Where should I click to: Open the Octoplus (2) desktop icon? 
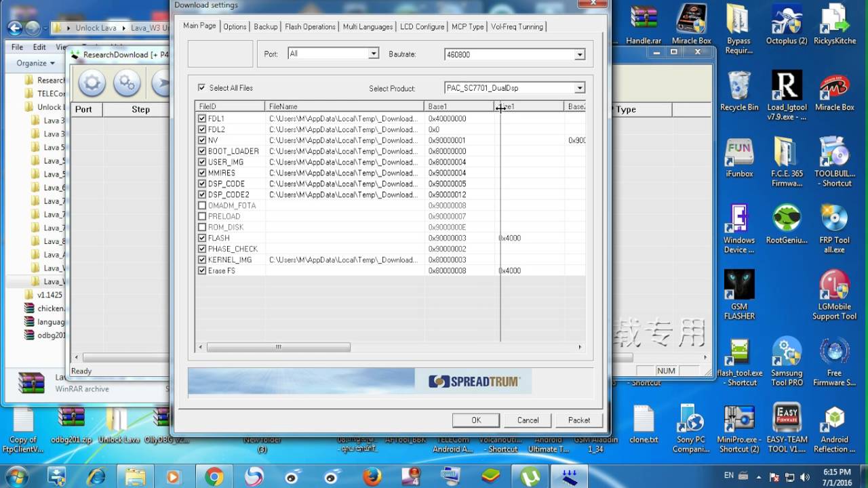(787, 25)
